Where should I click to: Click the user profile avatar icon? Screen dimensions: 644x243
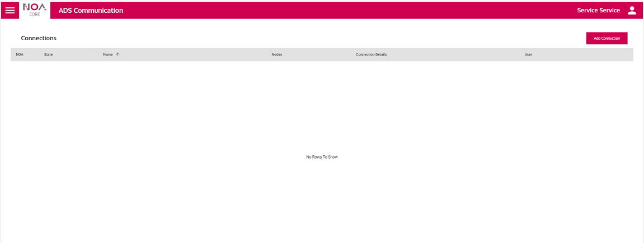(632, 11)
